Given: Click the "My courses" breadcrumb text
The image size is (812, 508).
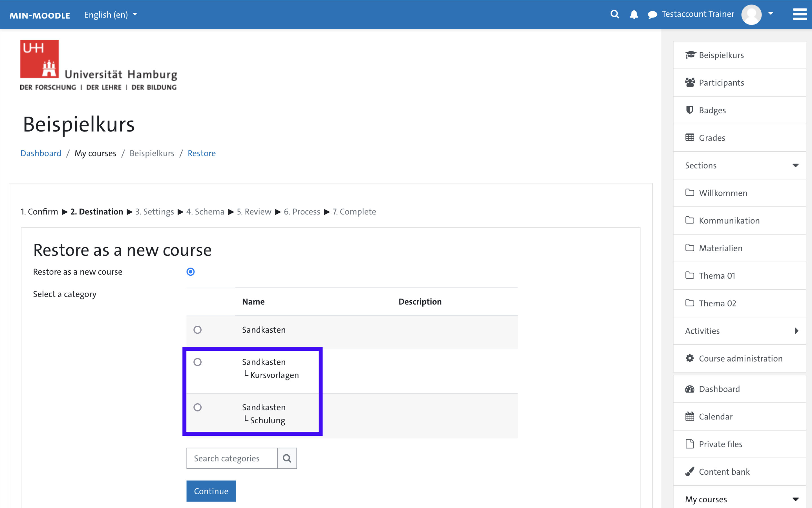Looking at the screenshot, I should click(95, 153).
